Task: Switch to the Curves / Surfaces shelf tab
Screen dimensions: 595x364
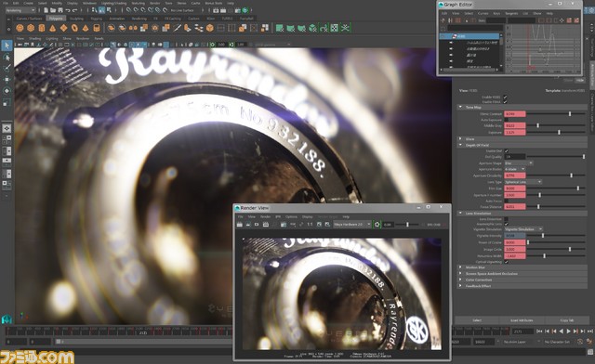Action: pyautogui.click(x=29, y=19)
